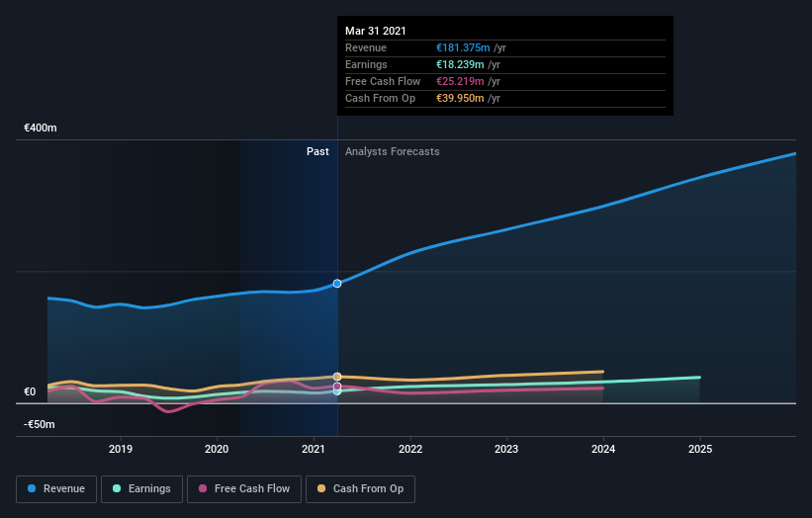Click the teal Earnings data point

point(337,391)
